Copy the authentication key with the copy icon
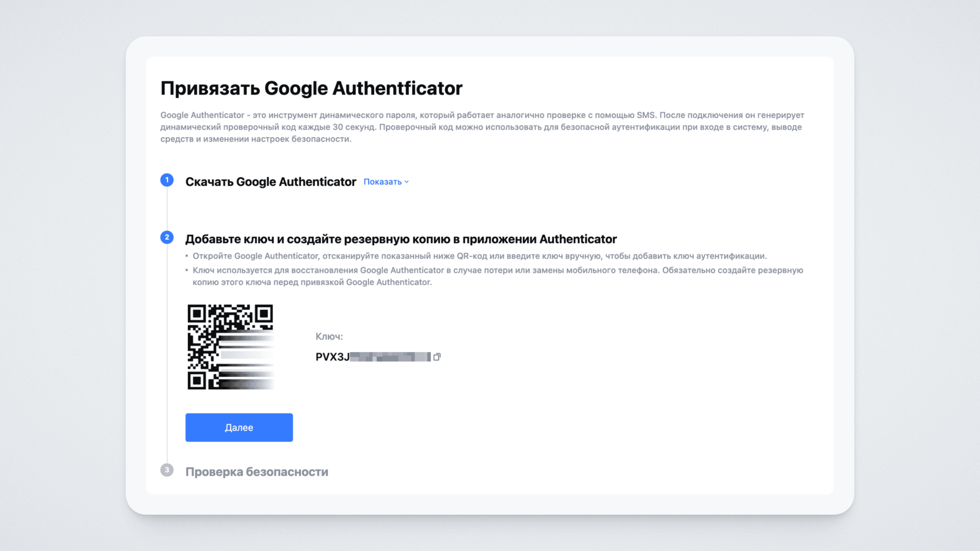Screen dimensions: 980x551 (437, 357)
